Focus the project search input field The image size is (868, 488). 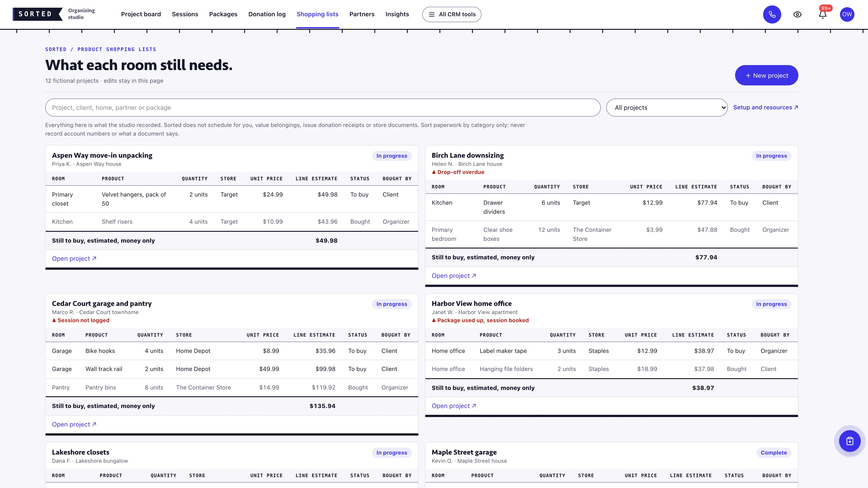tap(323, 108)
